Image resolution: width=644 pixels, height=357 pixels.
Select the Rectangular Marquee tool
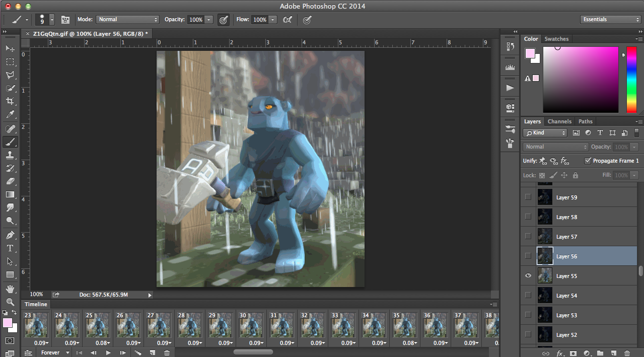10,62
